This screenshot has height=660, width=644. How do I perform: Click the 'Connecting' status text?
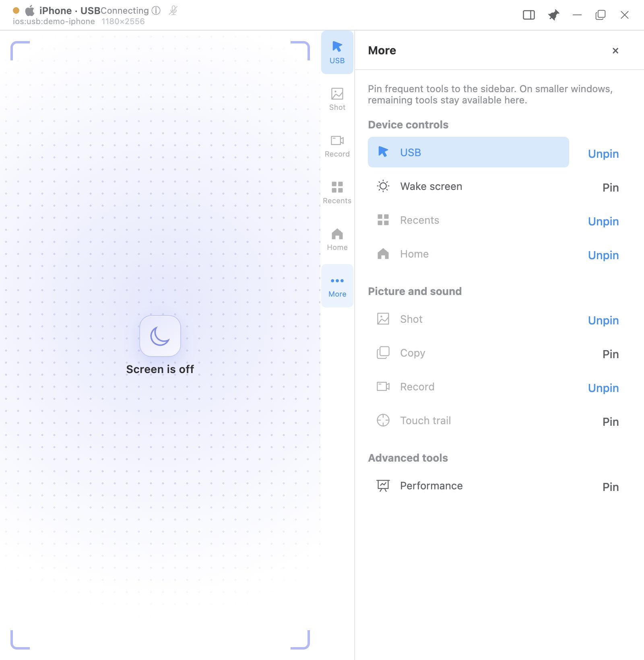tap(125, 10)
